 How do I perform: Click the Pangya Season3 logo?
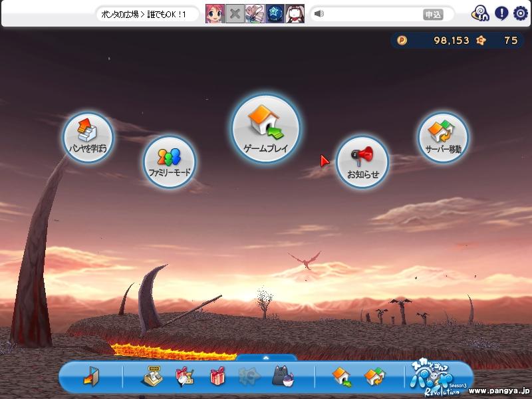[x=438, y=378]
